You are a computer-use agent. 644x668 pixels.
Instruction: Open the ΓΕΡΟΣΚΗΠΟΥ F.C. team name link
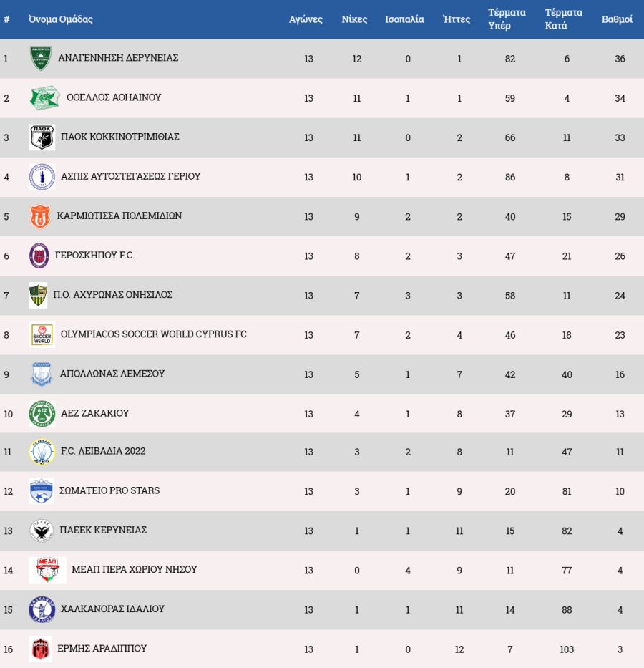94,256
